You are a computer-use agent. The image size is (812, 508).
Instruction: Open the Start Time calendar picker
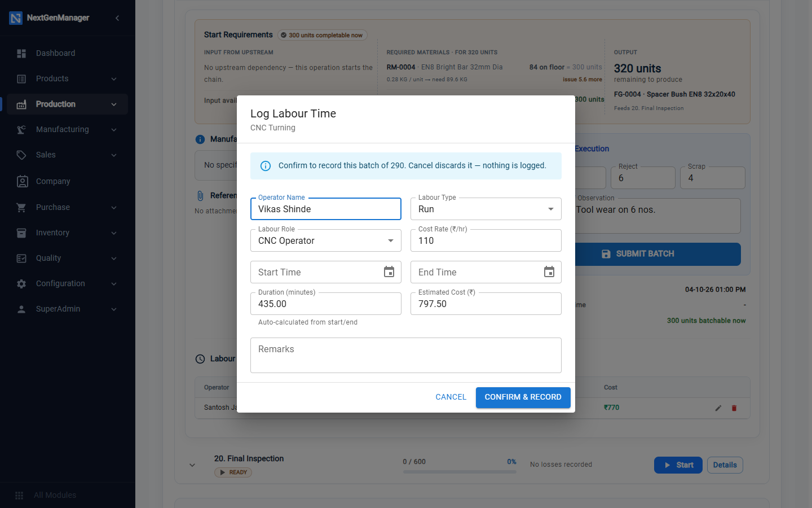(389, 272)
